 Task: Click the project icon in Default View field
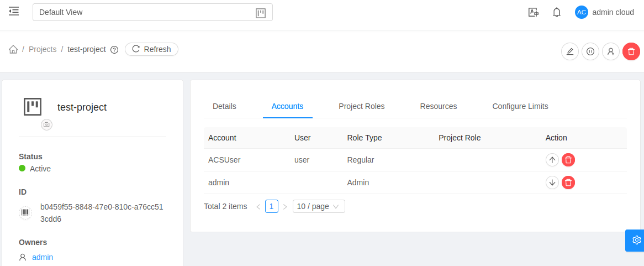click(260, 13)
